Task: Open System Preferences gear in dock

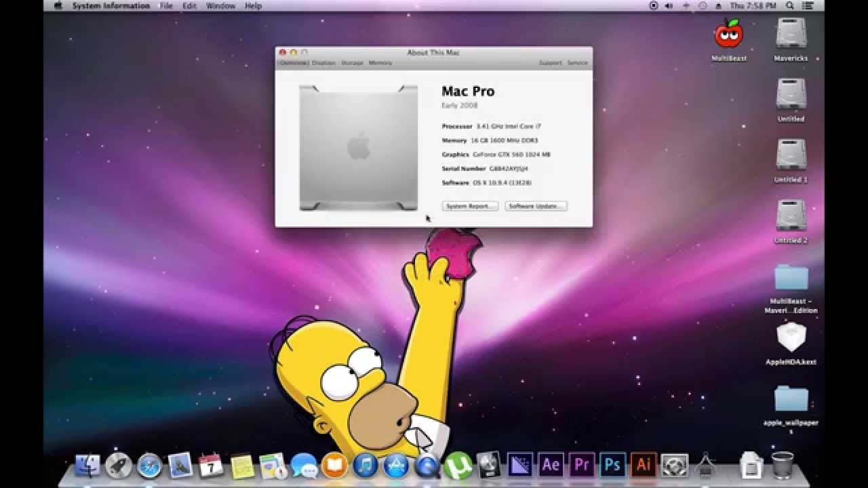Action: [674, 466]
